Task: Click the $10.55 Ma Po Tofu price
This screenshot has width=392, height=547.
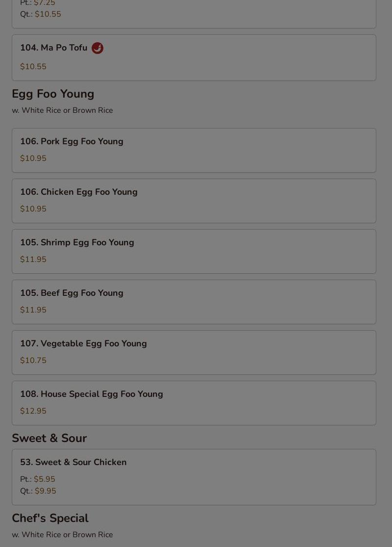Action: coord(33,67)
